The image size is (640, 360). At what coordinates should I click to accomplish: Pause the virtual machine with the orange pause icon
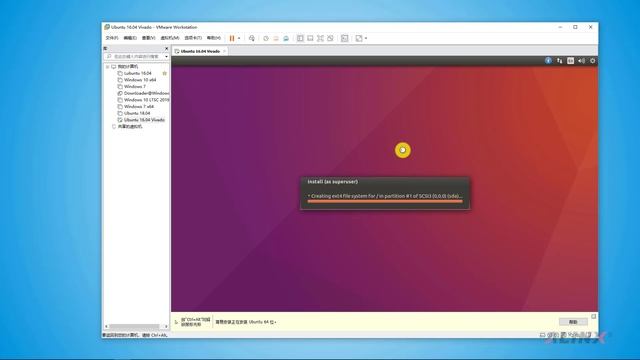pos(232,38)
